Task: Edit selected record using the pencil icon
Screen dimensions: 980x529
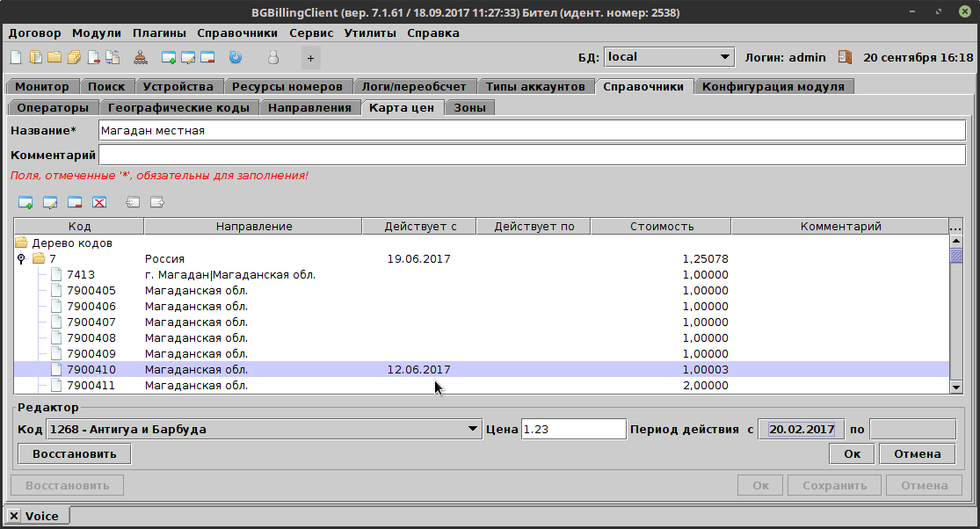Action: tap(50, 202)
